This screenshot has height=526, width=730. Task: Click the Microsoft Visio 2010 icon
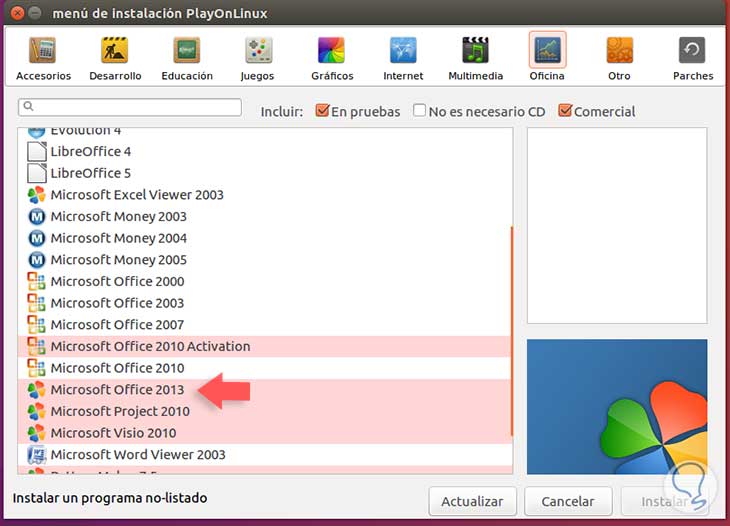(36, 433)
